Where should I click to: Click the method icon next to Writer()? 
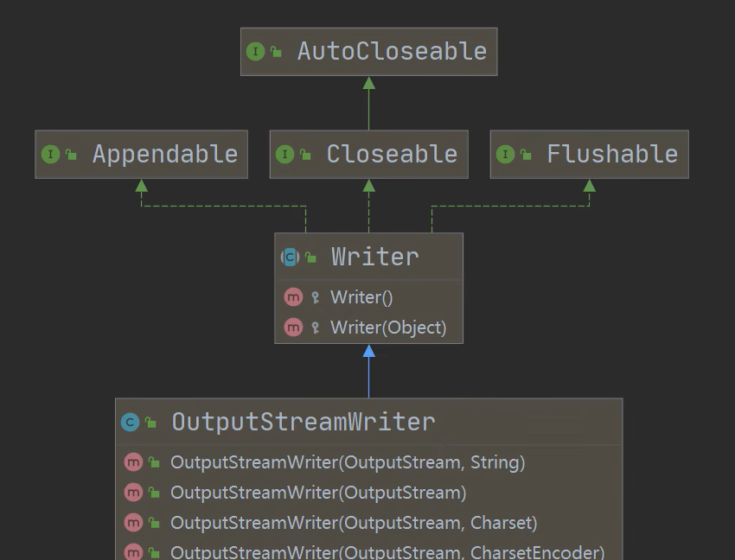(x=293, y=297)
